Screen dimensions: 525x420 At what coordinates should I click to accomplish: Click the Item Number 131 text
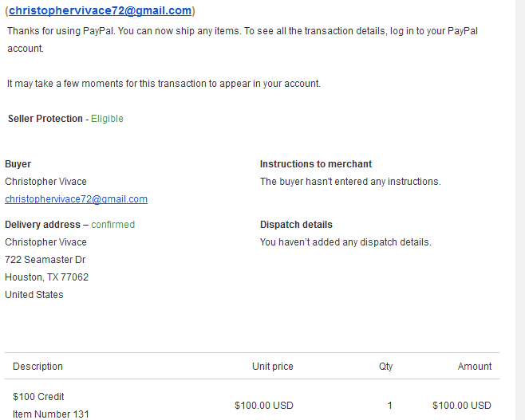(51, 414)
